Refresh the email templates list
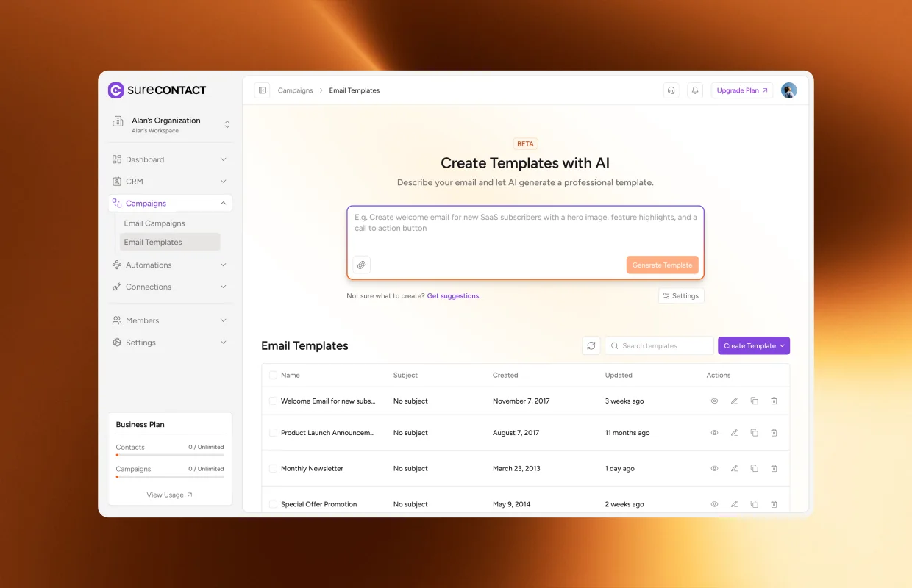 pos(591,345)
